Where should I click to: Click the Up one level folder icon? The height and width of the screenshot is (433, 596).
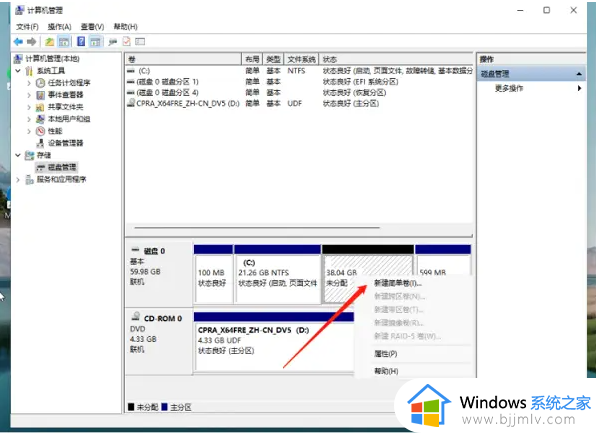click(x=49, y=42)
